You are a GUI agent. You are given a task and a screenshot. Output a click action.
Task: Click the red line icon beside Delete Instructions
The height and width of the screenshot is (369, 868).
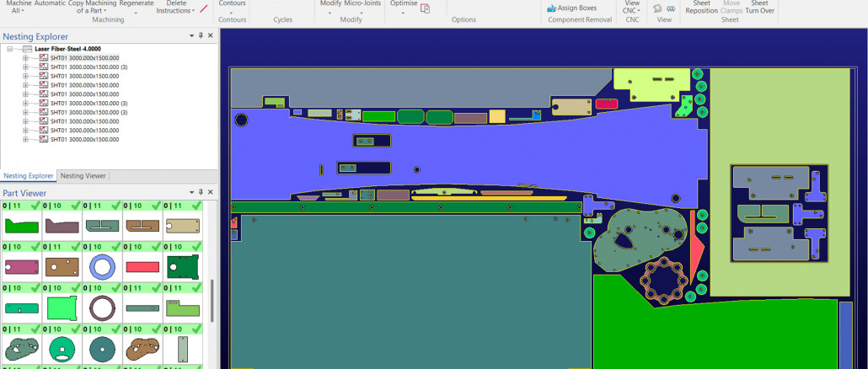[x=203, y=8]
